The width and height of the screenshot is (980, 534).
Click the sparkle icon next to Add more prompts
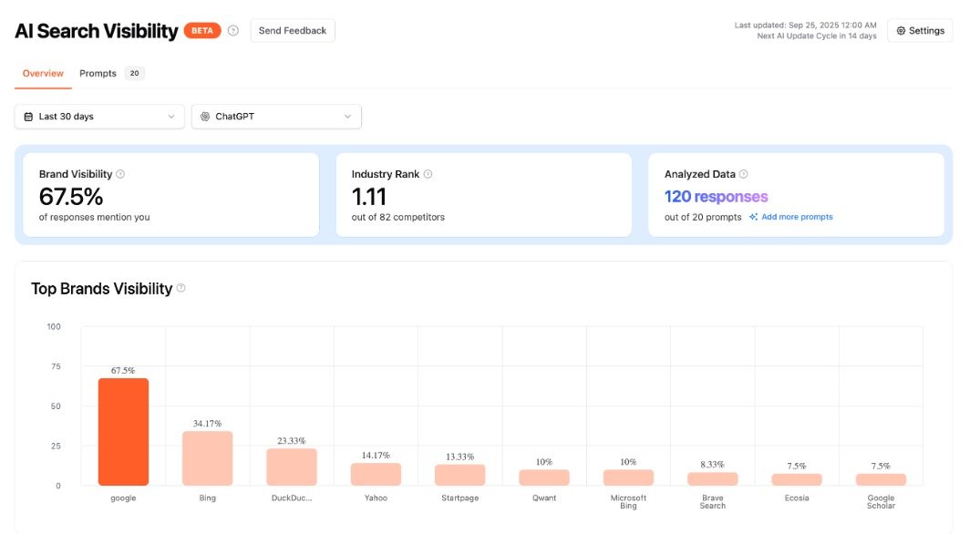click(x=752, y=216)
